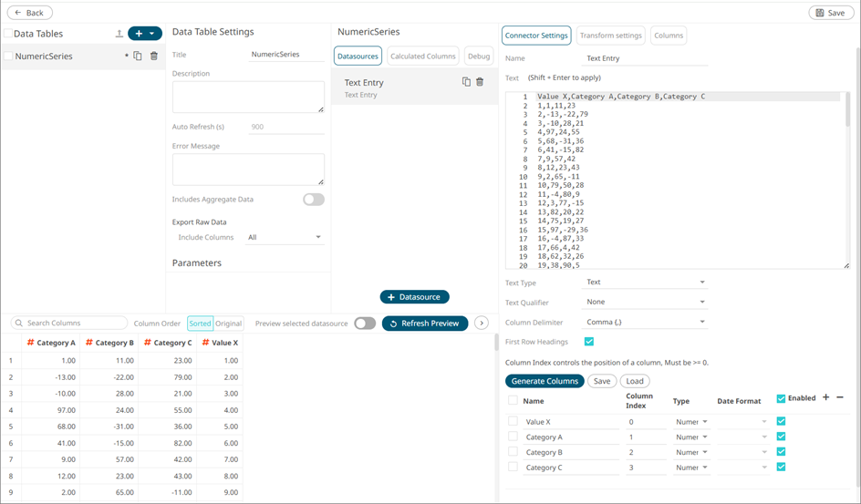Delete the Text Entry datasource
Viewport: 861px width, 504px height.
480,82
